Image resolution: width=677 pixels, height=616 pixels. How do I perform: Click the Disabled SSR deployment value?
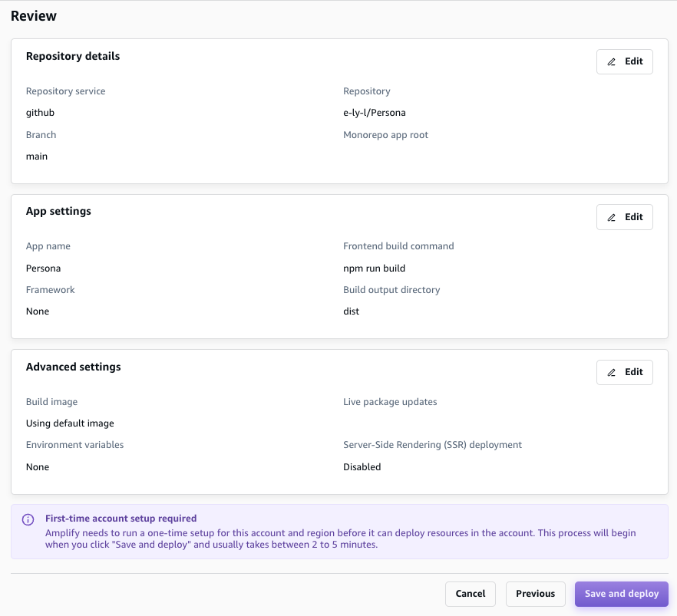tap(362, 466)
